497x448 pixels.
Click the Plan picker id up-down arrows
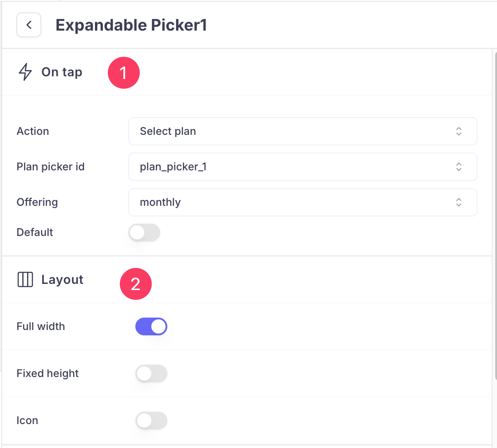(459, 167)
